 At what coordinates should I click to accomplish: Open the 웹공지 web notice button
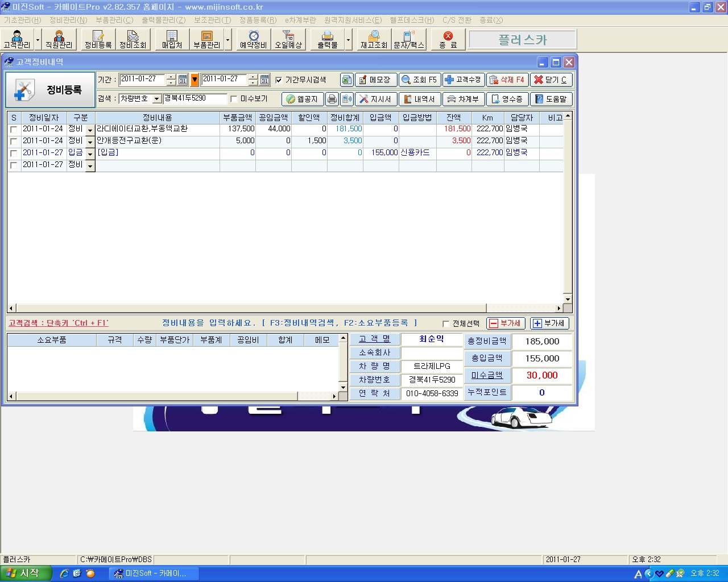(x=303, y=99)
